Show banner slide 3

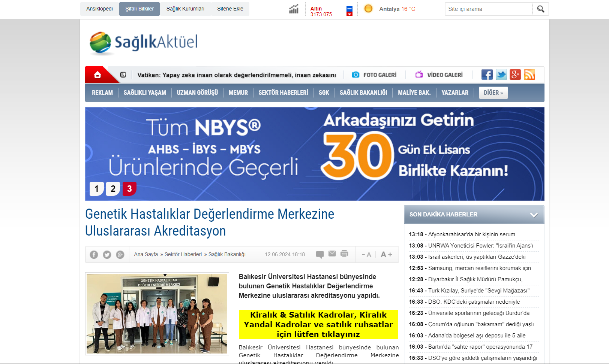pyautogui.click(x=129, y=189)
